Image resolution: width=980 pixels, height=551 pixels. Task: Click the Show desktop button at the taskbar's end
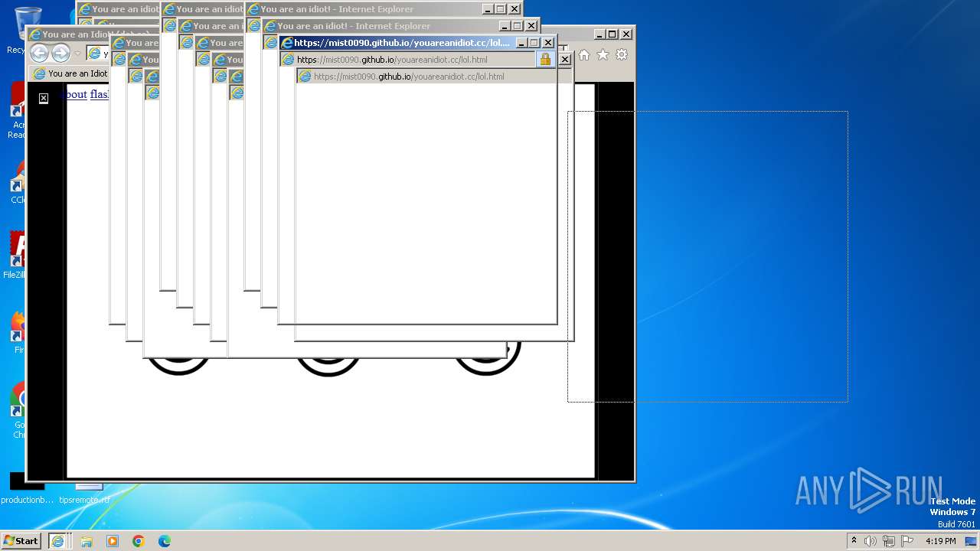point(971,541)
